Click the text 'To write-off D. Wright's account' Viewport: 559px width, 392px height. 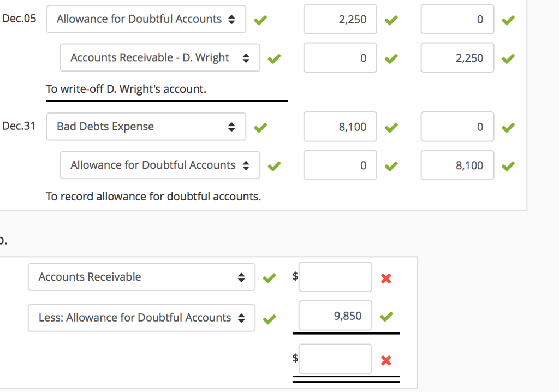click(127, 89)
